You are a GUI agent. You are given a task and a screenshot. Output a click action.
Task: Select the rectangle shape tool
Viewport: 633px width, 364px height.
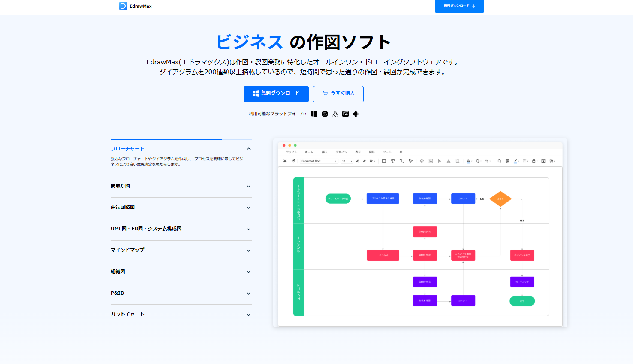coord(384,161)
